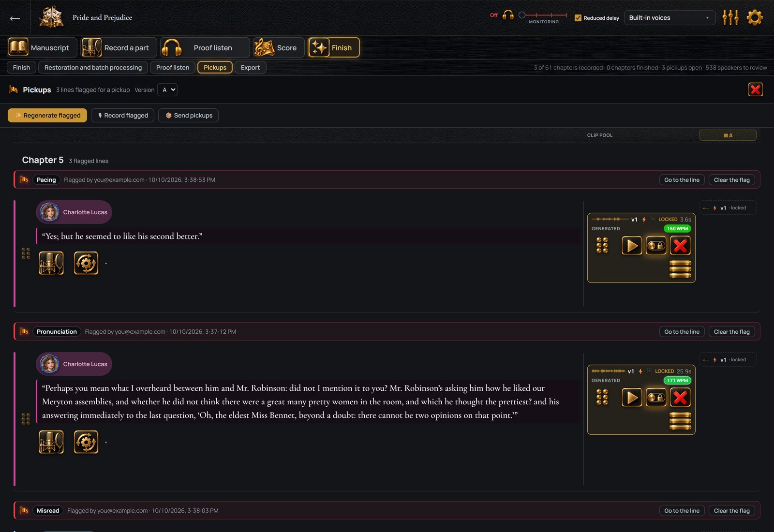Click the back arrow beside the project logo
This screenshot has height=532, width=774.
(x=15, y=18)
